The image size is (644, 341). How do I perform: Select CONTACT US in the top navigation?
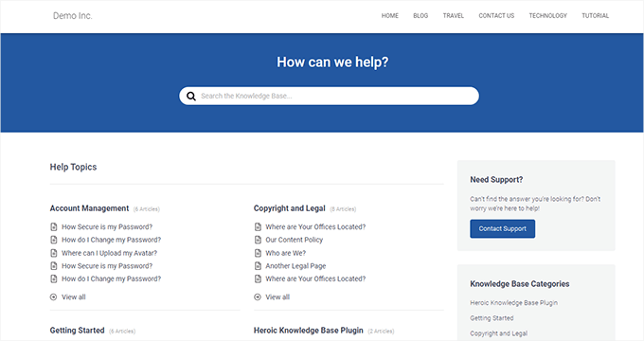pos(496,15)
